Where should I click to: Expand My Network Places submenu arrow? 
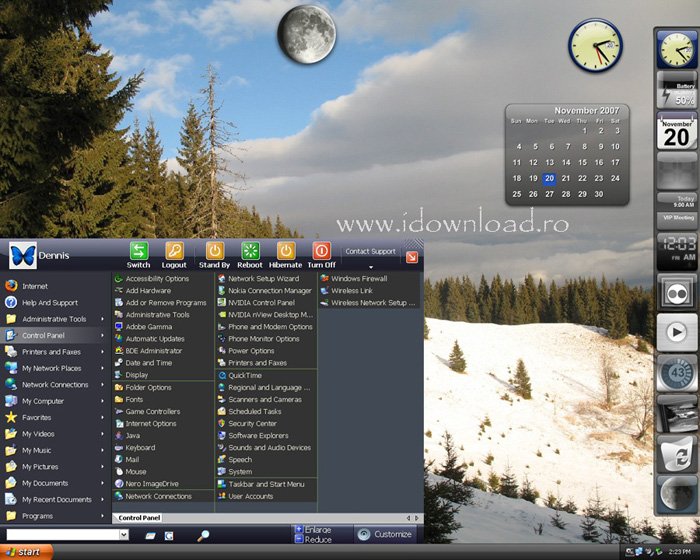tap(103, 368)
